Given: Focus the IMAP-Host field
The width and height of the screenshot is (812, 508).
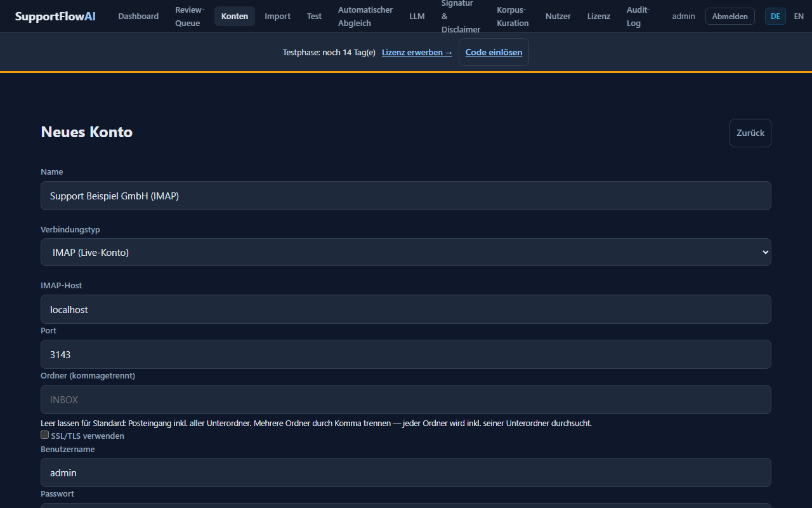Looking at the screenshot, I should tap(406, 309).
